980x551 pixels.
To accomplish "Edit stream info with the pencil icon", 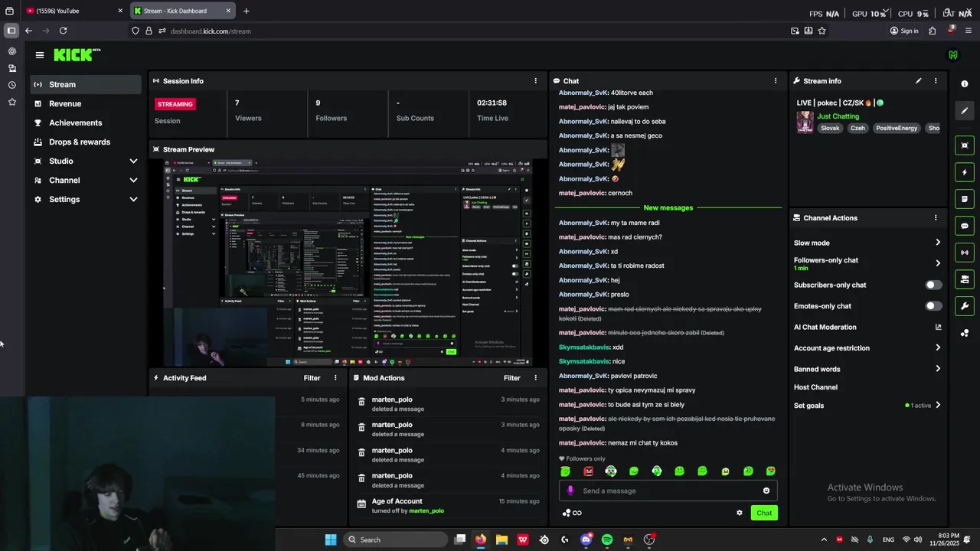I will (919, 80).
